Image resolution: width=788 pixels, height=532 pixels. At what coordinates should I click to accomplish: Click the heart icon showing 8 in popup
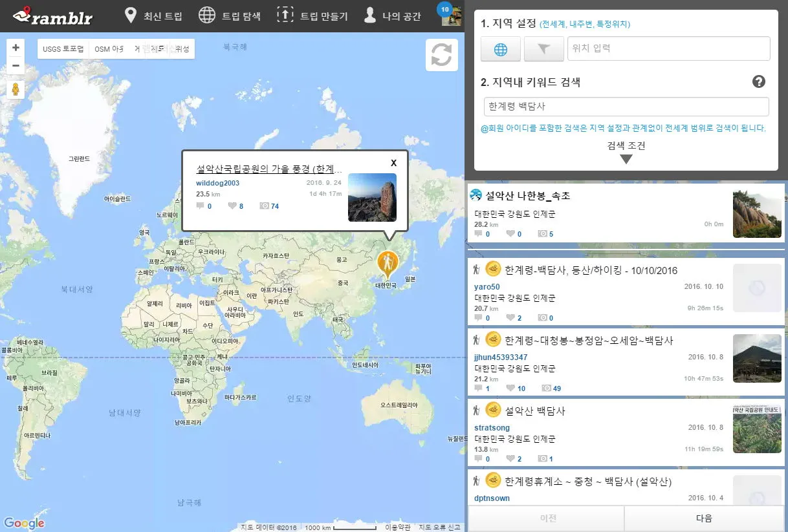(232, 206)
